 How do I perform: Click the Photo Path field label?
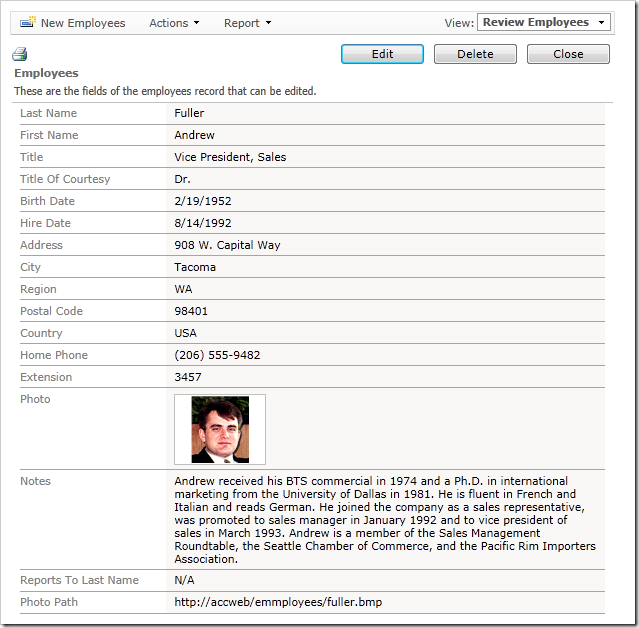pyautogui.click(x=49, y=602)
